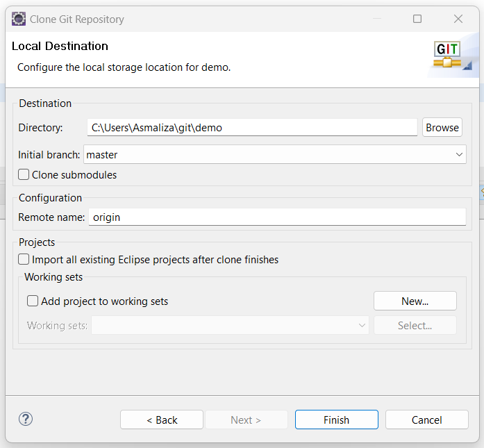Check Import all existing Eclipse projects

24,260
